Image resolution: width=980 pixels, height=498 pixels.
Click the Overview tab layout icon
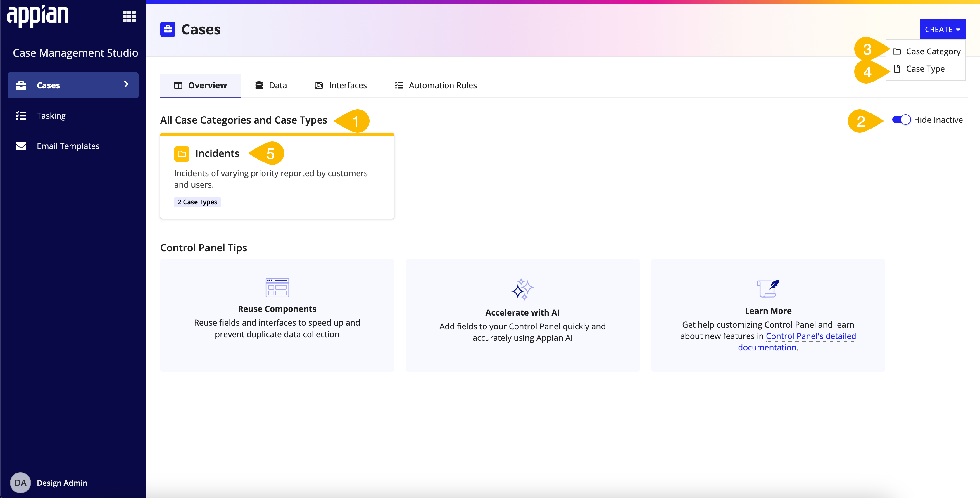point(178,85)
